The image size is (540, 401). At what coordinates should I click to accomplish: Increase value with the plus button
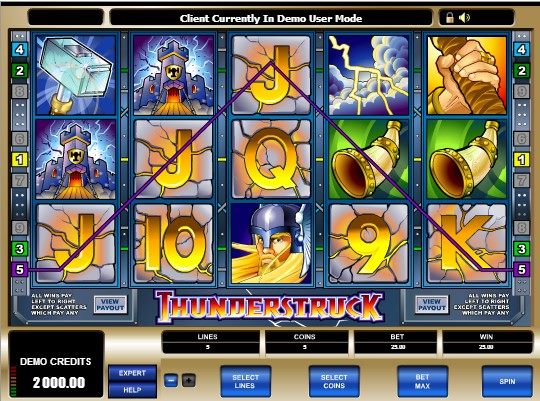tap(189, 381)
